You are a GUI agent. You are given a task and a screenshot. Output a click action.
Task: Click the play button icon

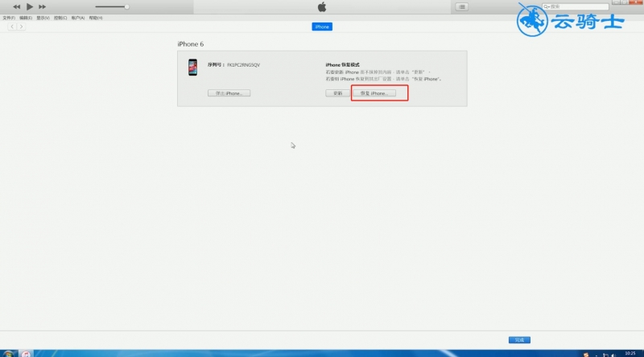click(30, 6)
